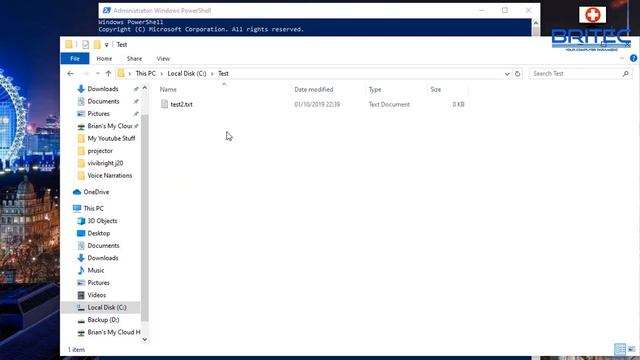
Task: Click New Folder icon in Quick Access Toolbar
Action: point(97,44)
